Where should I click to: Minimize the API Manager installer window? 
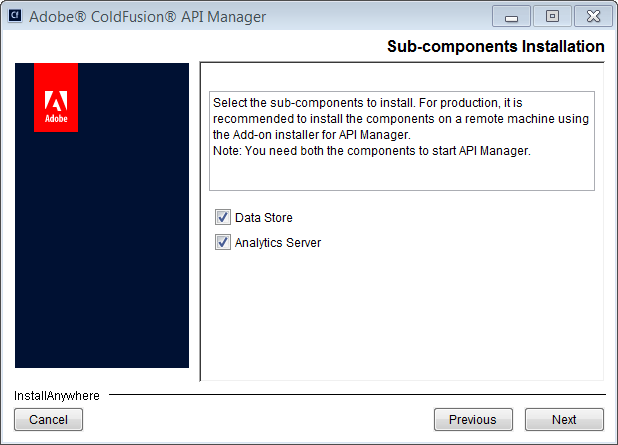512,17
